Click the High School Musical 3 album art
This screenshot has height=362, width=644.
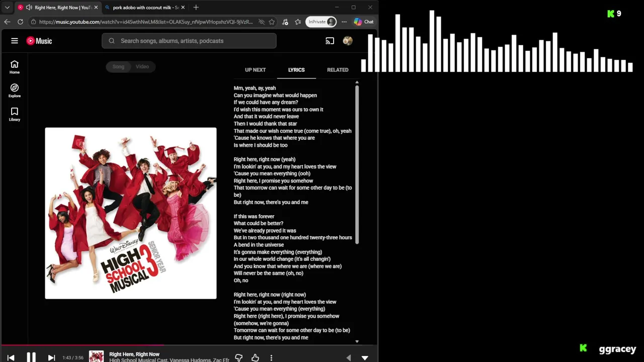click(x=131, y=213)
